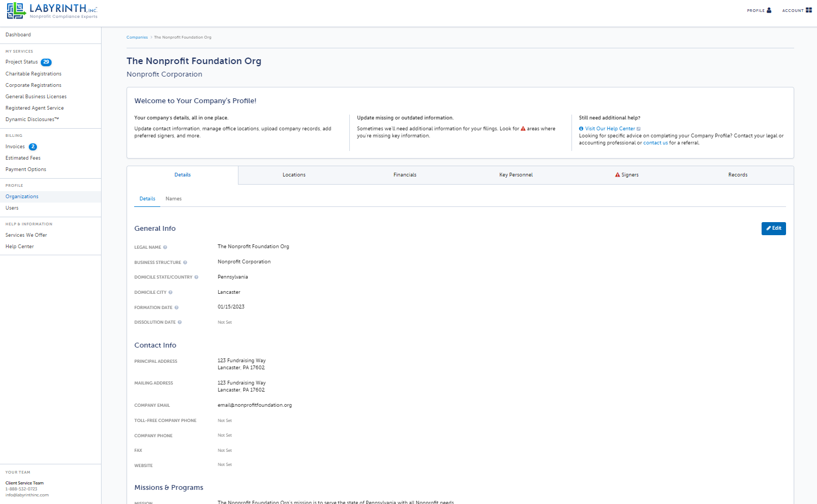Viewport: 817px width, 504px height.
Task: Click help icon next to Formation Date
Action: (x=176, y=307)
